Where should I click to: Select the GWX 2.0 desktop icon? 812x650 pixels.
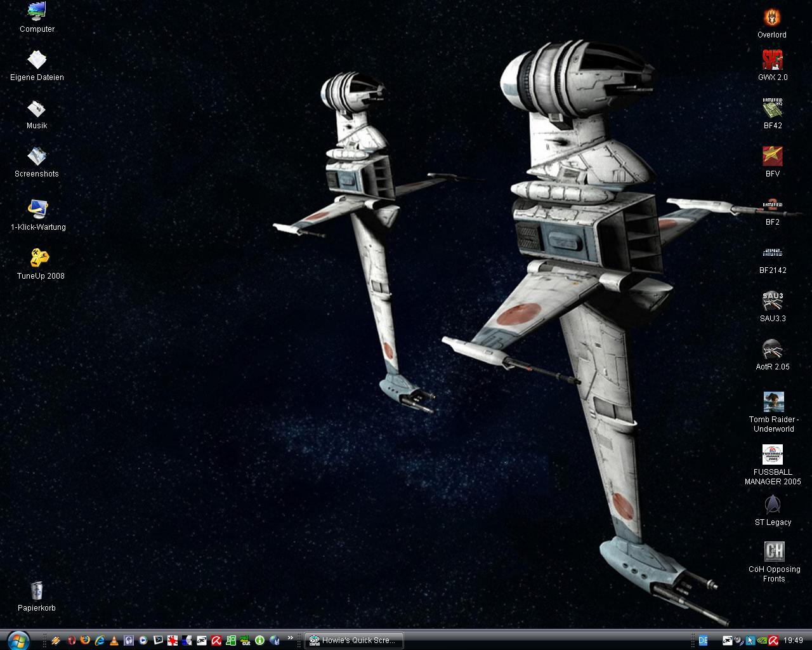[773, 65]
